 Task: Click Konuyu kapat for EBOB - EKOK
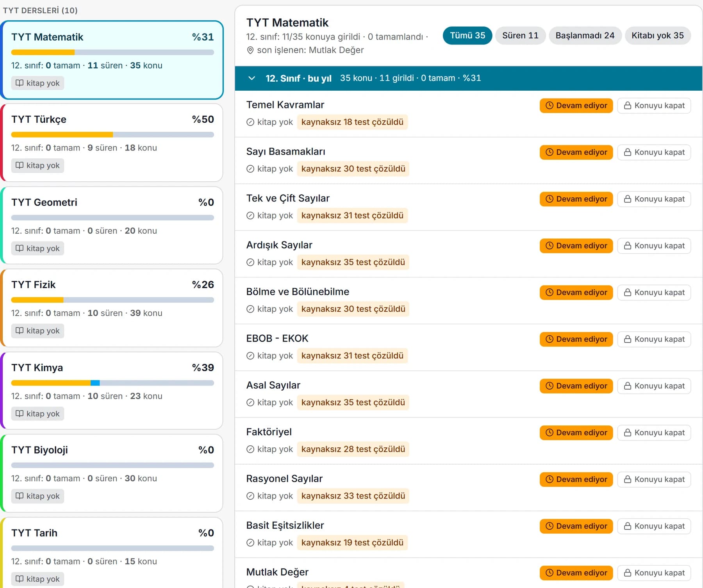pyautogui.click(x=654, y=339)
